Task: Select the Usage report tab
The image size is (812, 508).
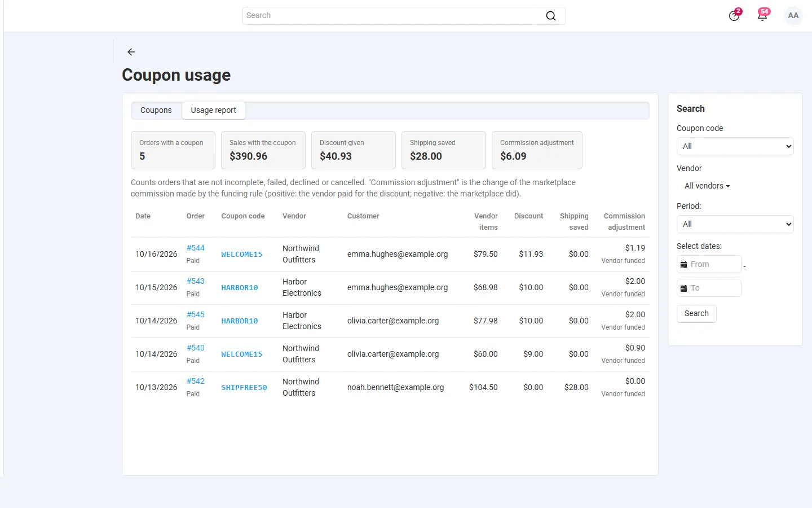Action: pos(214,110)
